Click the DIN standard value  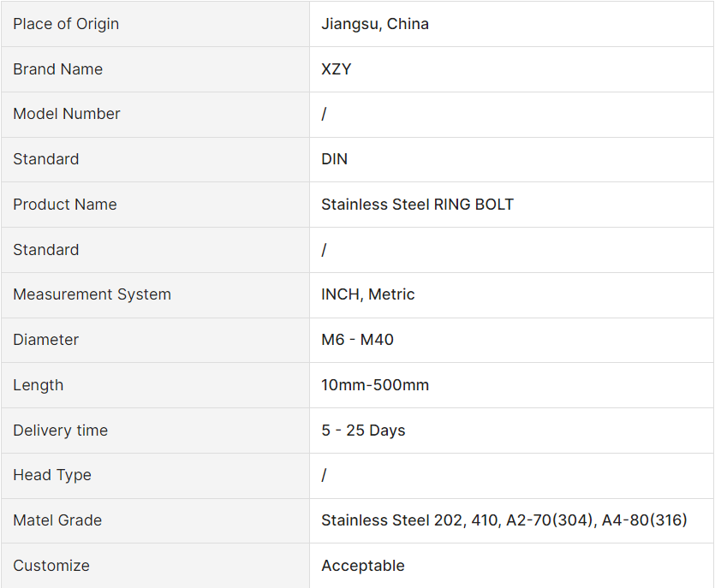coord(335,159)
